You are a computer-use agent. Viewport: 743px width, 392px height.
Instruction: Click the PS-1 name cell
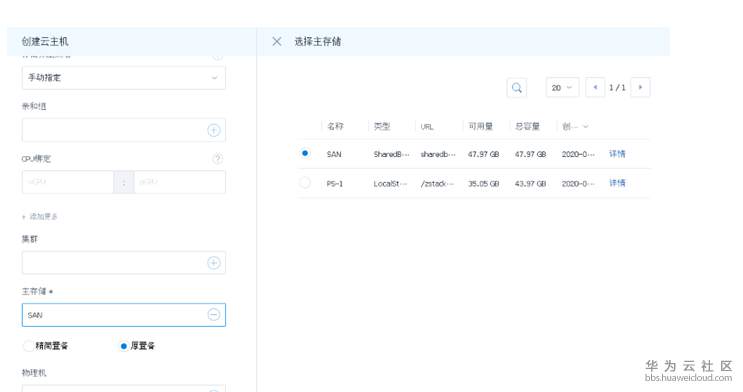click(335, 183)
